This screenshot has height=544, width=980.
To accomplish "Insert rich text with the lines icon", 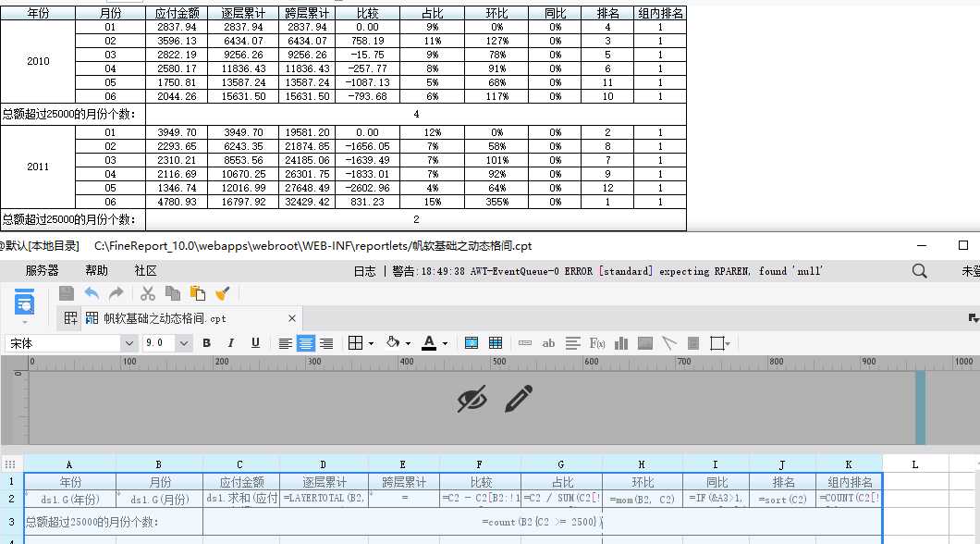I will [572, 343].
